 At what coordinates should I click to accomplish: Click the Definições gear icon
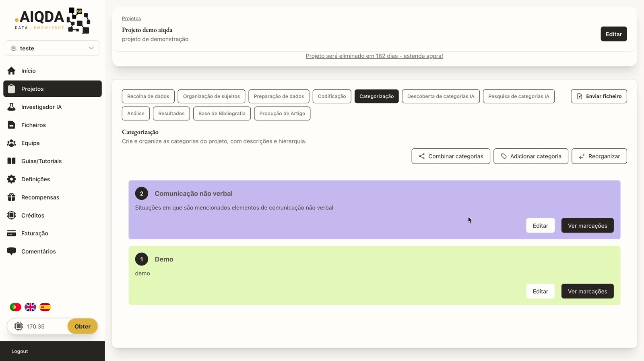click(x=12, y=179)
